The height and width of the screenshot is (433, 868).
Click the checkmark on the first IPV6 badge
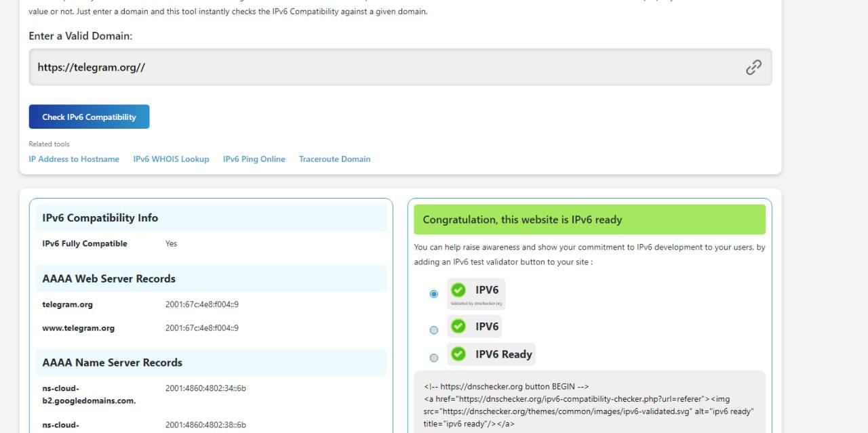point(458,290)
